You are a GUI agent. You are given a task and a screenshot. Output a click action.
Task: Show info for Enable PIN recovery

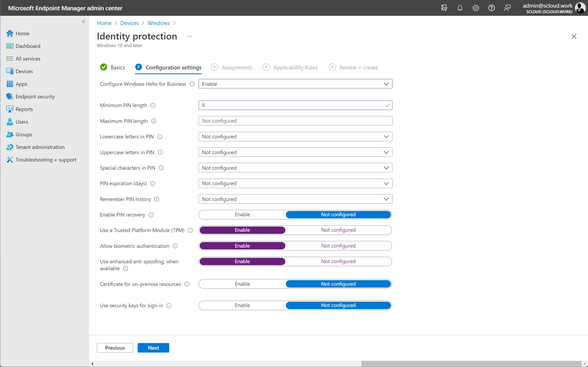coord(151,215)
